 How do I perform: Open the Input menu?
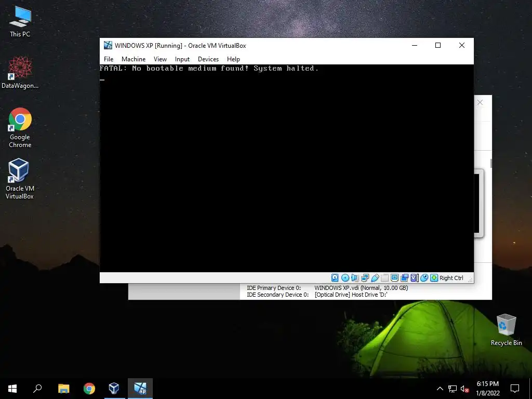(x=182, y=59)
